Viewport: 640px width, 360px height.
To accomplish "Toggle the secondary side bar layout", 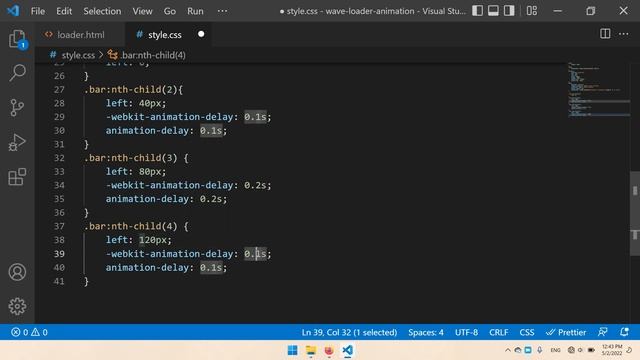I will pos(509,11).
